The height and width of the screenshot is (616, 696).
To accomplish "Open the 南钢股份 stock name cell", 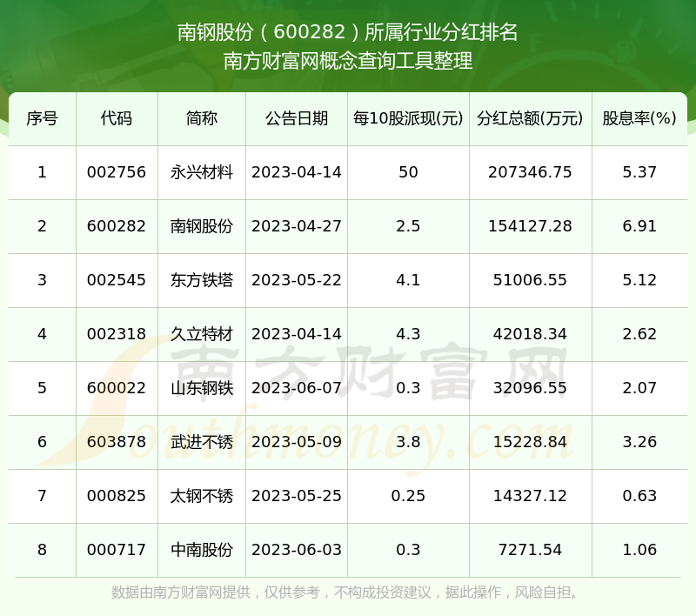I will (202, 226).
